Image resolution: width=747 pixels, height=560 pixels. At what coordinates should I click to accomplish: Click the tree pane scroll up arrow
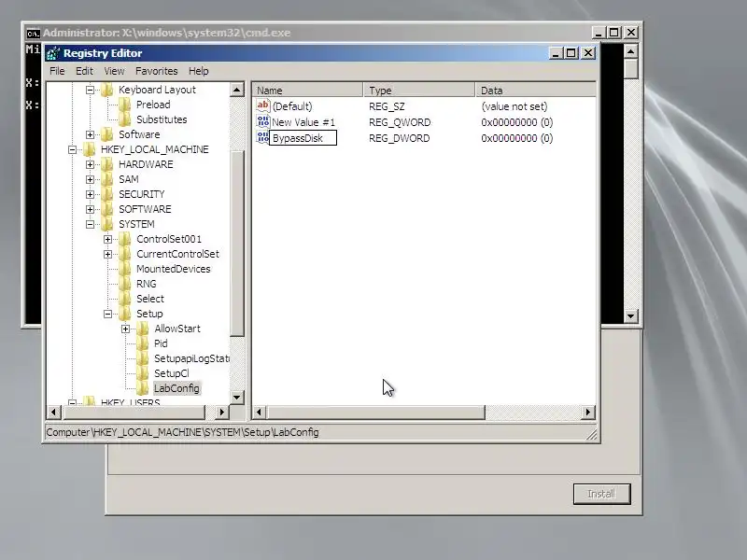(x=237, y=90)
